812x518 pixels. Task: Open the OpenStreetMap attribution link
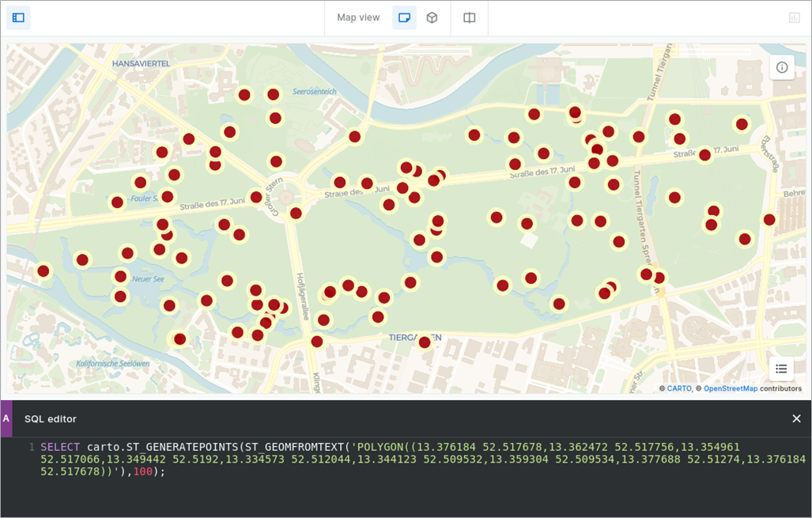(730, 389)
